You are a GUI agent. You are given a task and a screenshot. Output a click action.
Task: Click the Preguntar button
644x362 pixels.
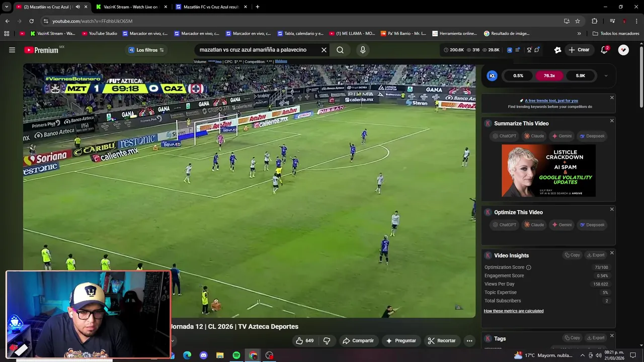(401, 340)
